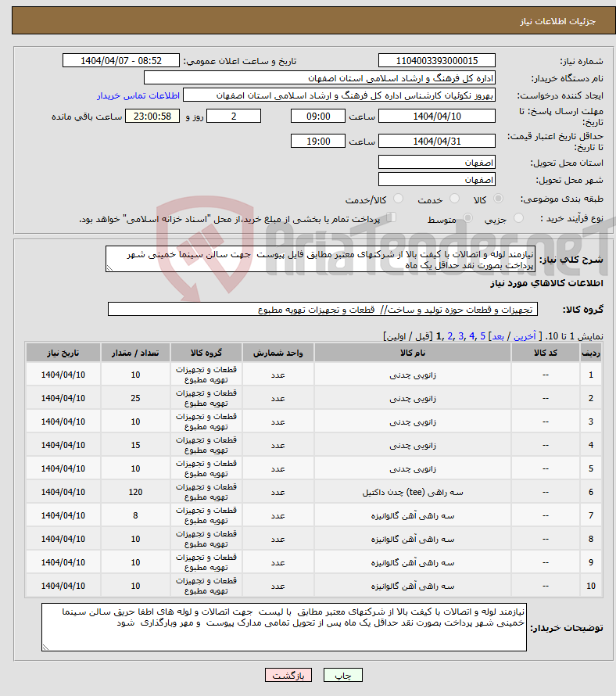Click the جزئیات اطلاعات نیاز page header
Screen dimensions: 616x696
click(x=558, y=21)
